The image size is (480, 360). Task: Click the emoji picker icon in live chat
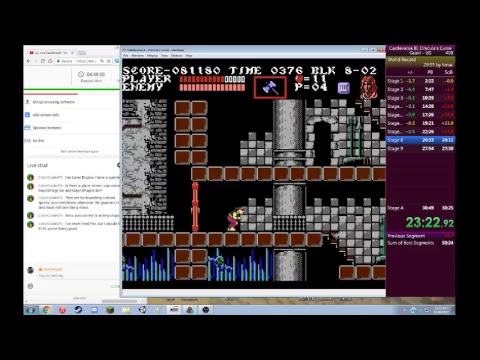(x=30, y=286)
